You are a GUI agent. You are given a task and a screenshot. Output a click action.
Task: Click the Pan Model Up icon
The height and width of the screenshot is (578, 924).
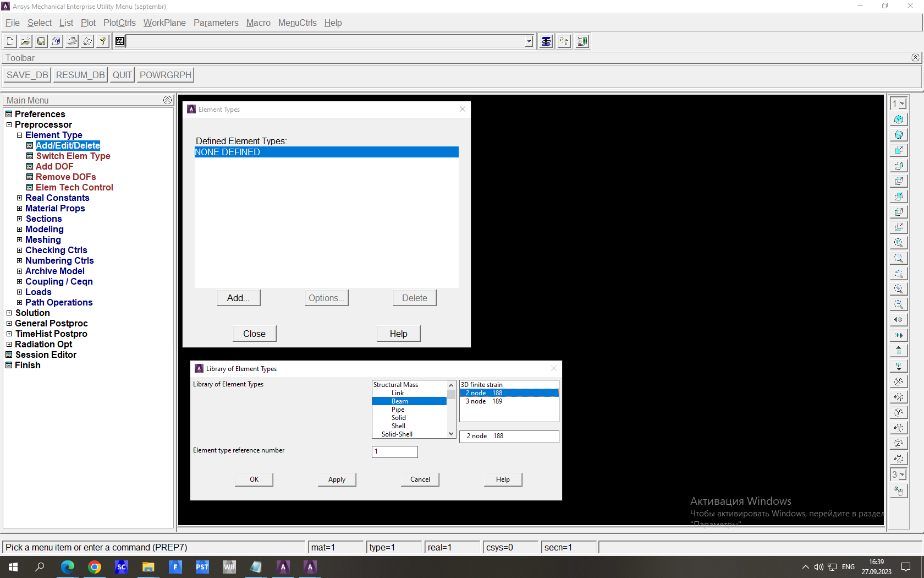(899, 351)
